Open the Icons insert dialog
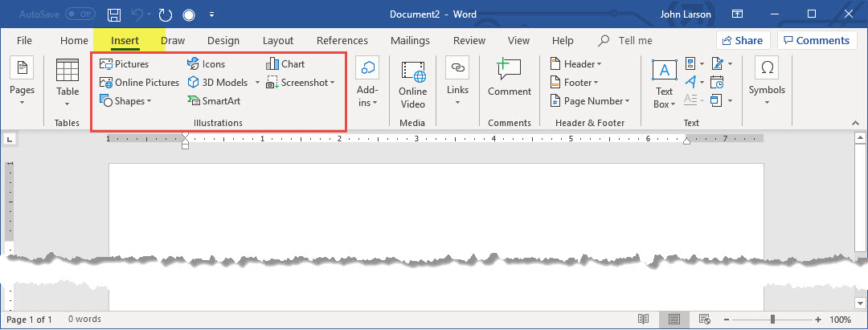Image resolution: width=868 pixels, height=330 pixels. [x=207, y=64]
